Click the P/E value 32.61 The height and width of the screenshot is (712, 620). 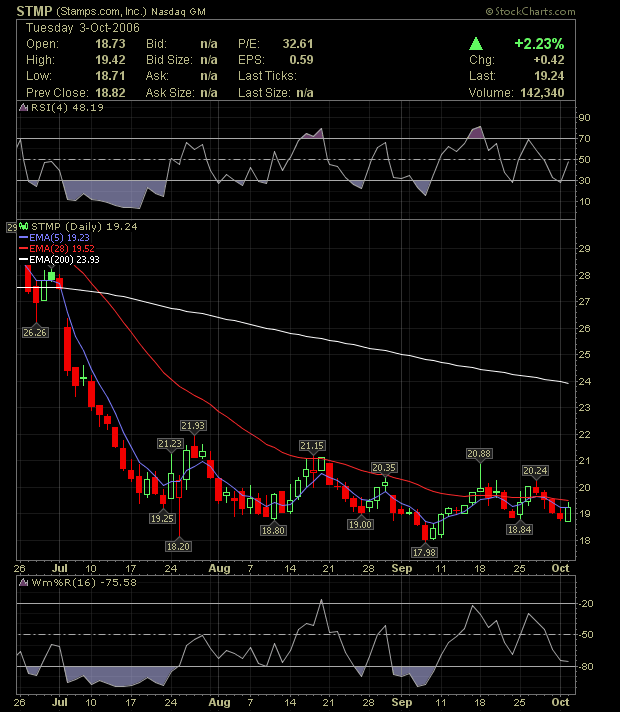[x=298, y=44]
